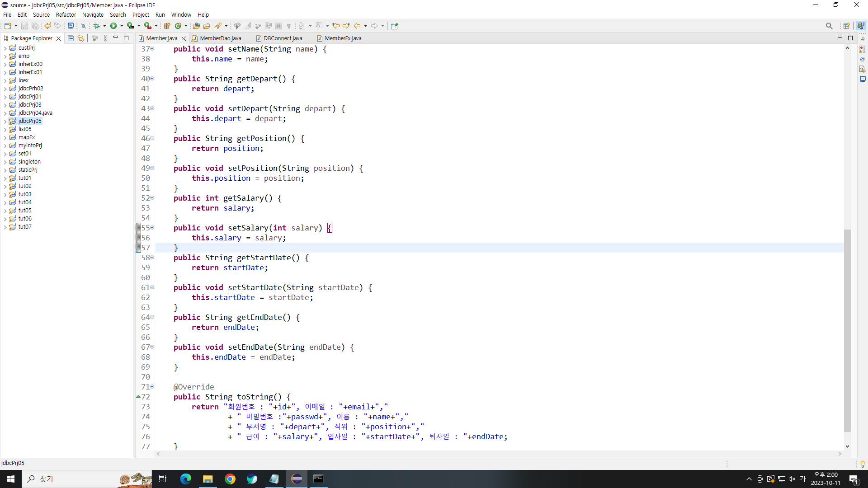
Task: Click the editor vertical scrollbar thumb
Action: (847, 330)
